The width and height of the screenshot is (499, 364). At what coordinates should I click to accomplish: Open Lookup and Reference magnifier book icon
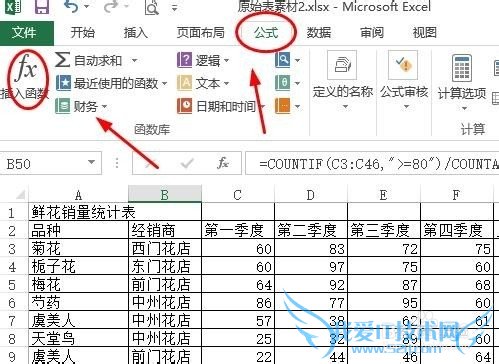coord(282,60)
